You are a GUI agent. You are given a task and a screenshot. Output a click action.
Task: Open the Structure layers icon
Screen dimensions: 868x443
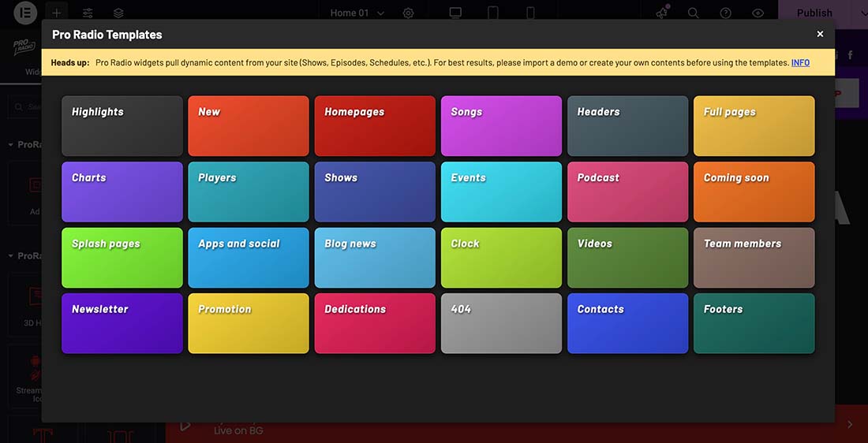tap(118, 13)
